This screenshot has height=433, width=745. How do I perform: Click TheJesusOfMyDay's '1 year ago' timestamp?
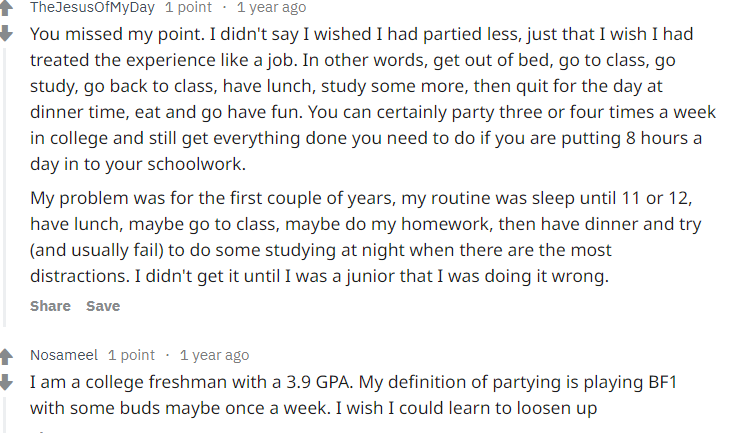point(271,8)
